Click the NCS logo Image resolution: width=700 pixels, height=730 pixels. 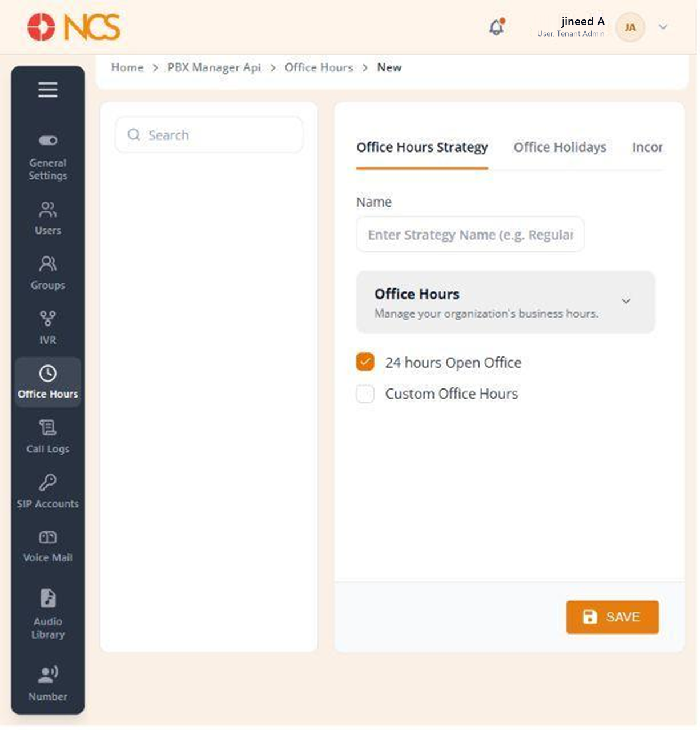(x=74, y=27)
